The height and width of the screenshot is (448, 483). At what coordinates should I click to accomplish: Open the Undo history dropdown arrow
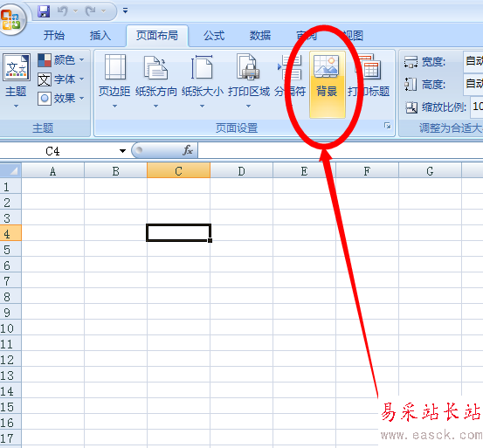coord(75,11)
